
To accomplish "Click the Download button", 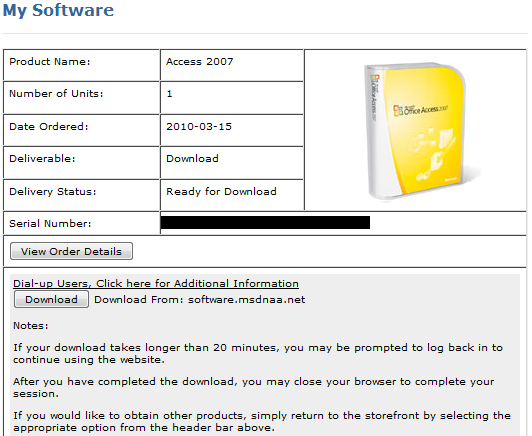I will [x=51, y=300].
